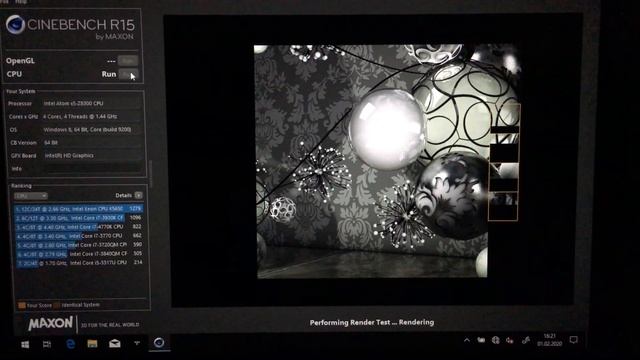Viewport: 640px width, 360px height.
Task: Click the Cinebench R15 logo icon
Action: tap(16, 24)
